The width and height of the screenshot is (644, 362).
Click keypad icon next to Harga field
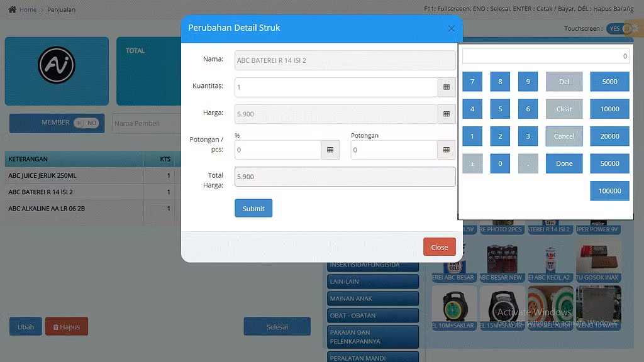(447, 114)
